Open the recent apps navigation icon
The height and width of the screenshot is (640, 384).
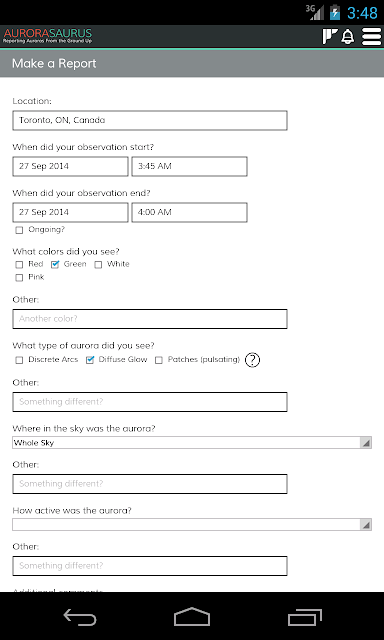305,617
